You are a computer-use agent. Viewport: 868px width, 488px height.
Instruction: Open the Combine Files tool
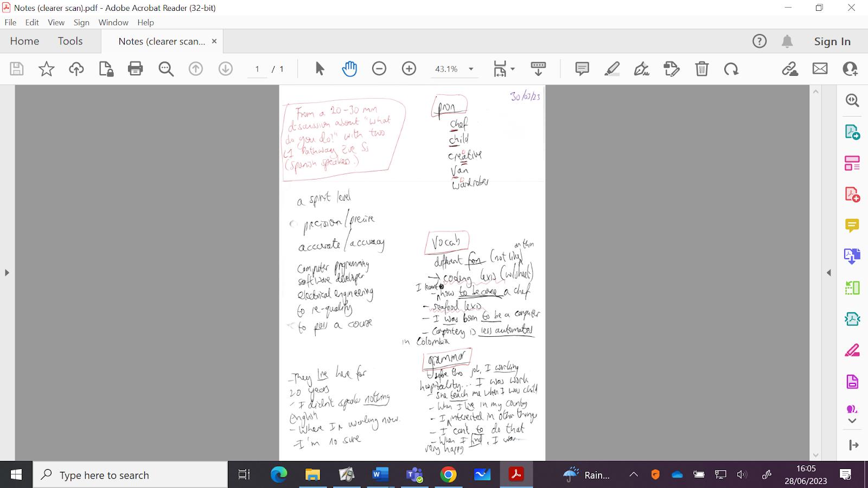pyautogui.click(x=852, y=256)
